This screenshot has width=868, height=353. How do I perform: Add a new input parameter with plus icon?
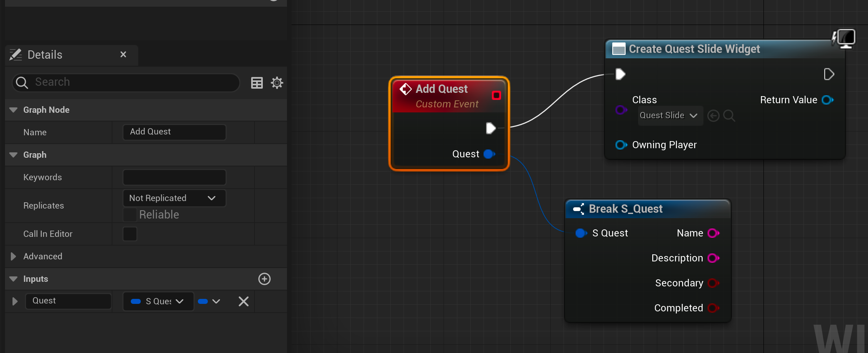[264, 279]
